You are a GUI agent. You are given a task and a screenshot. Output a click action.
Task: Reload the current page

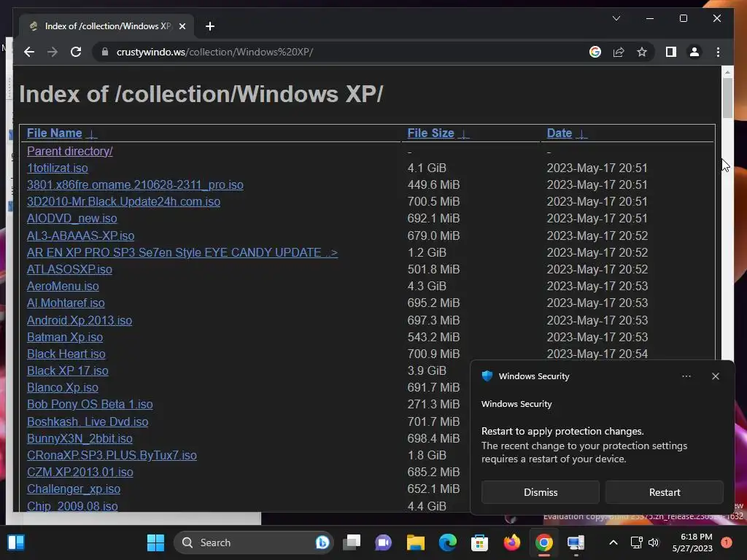click(x=76, y=52)
